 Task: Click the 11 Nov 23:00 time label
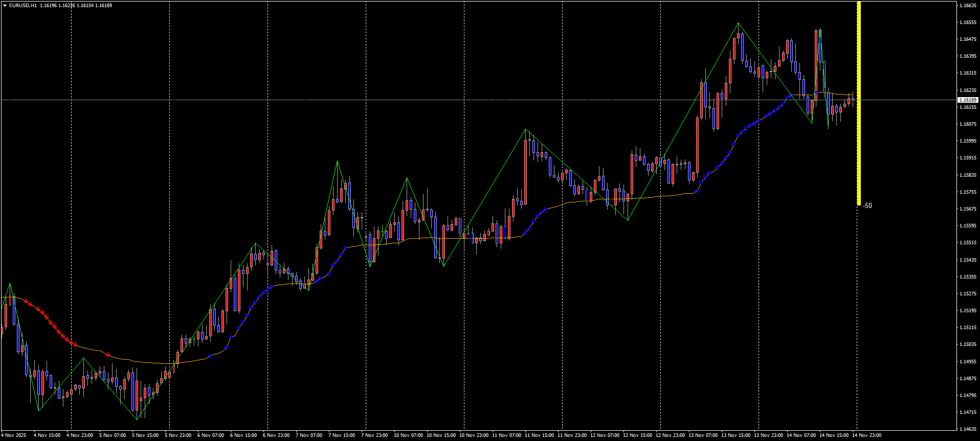pos(572,435)
